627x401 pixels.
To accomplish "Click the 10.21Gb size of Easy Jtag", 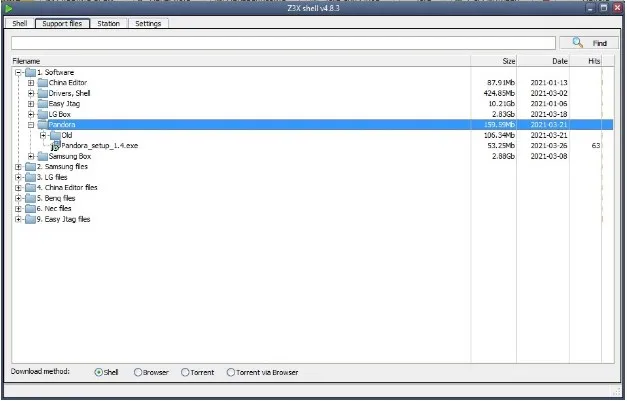I will (x=502, y=104).
